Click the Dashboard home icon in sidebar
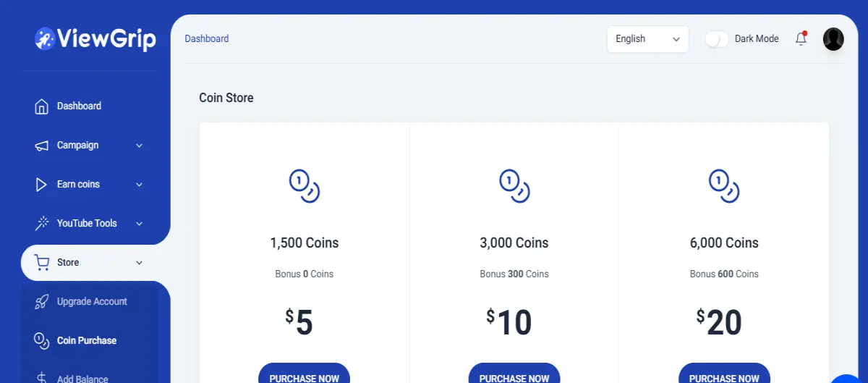The height and width of the screenshot is (383, 868). click(x=42, y=106)
